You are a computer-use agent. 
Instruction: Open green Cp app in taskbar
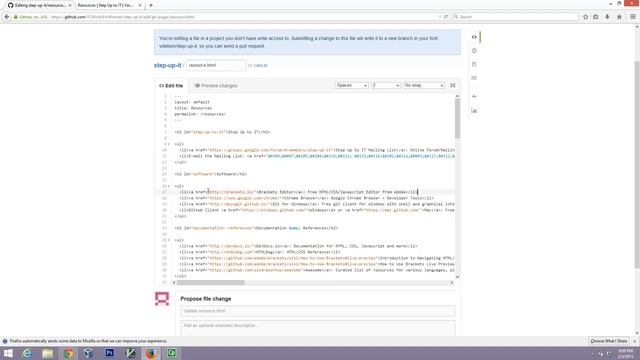[171, 353]
